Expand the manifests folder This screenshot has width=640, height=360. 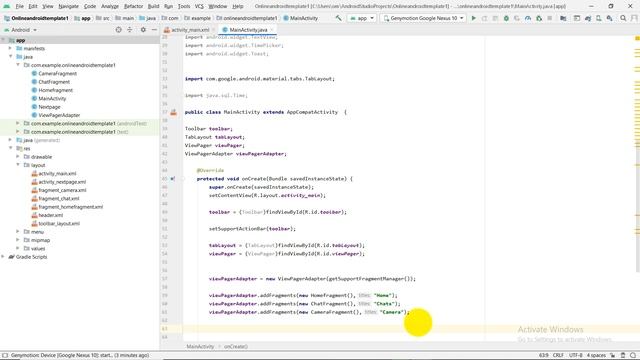[x=11, y=49]
